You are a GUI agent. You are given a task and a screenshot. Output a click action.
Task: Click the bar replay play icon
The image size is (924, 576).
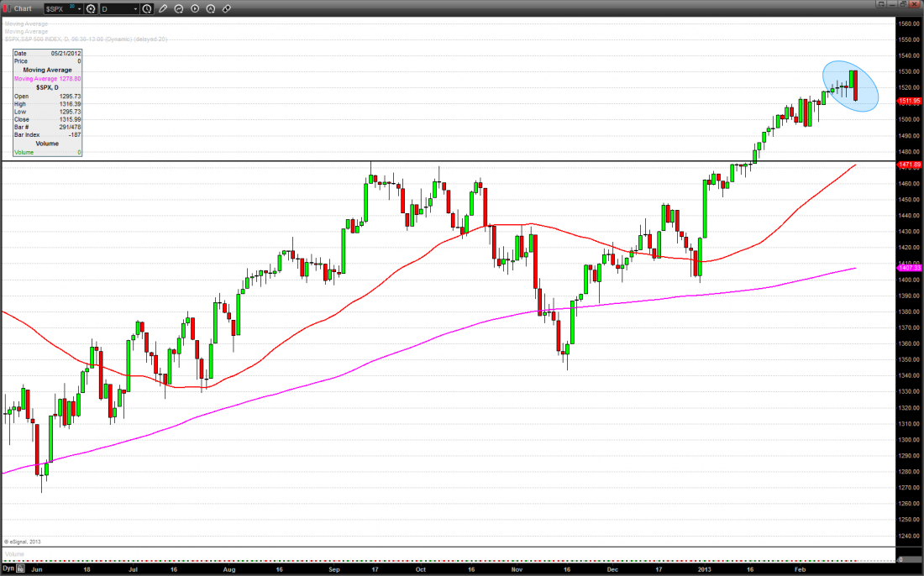click(195, 8)
